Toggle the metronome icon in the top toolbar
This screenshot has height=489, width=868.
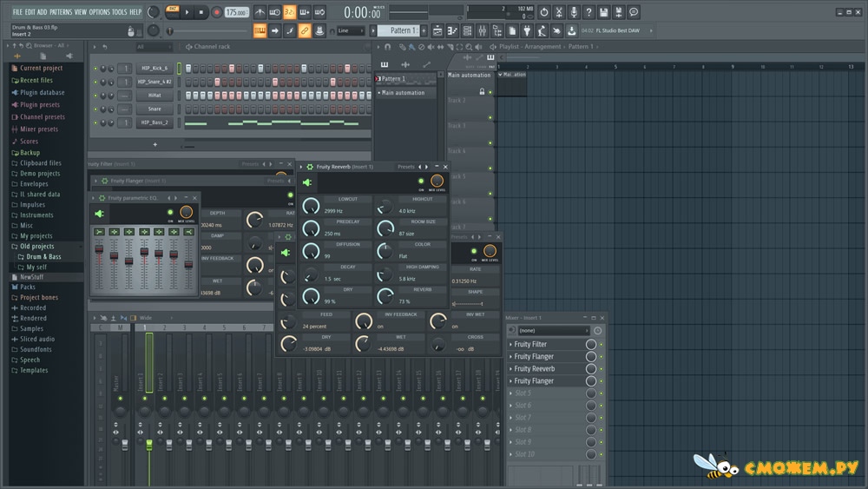tap(260, 11)
